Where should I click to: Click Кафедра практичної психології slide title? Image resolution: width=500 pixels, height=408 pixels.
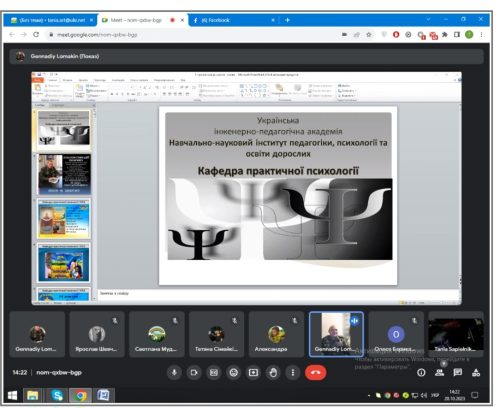[x=278, y=171]
